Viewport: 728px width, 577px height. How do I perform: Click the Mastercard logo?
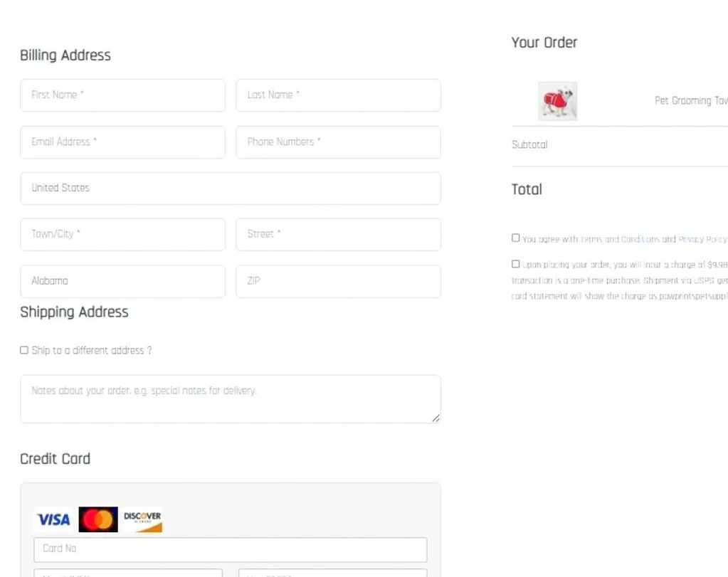[x=98, y=520]
